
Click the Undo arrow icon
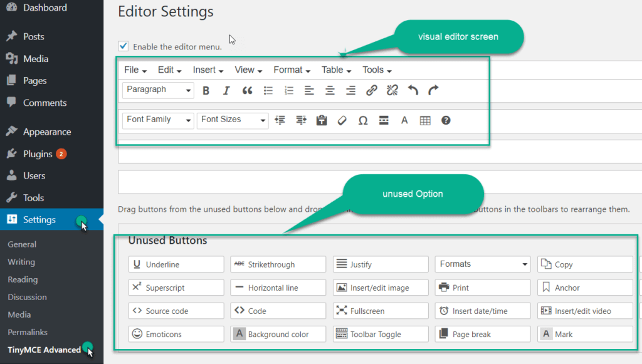pos(413,90)
